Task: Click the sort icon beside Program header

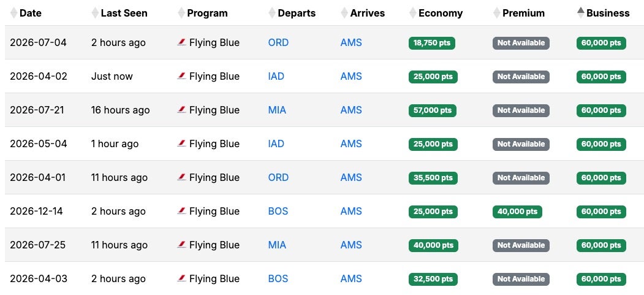Action: click(x=181, y=13)
